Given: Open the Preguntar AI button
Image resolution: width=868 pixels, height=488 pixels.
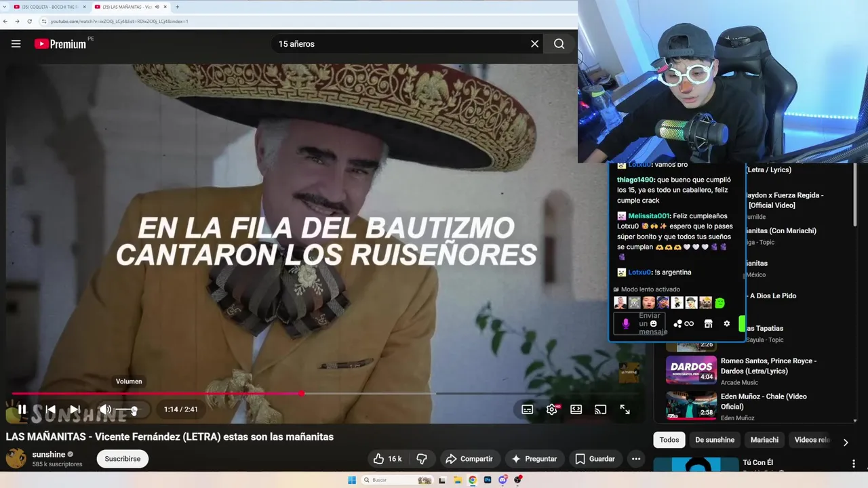Looking at the screenshot, I should 534,459.
